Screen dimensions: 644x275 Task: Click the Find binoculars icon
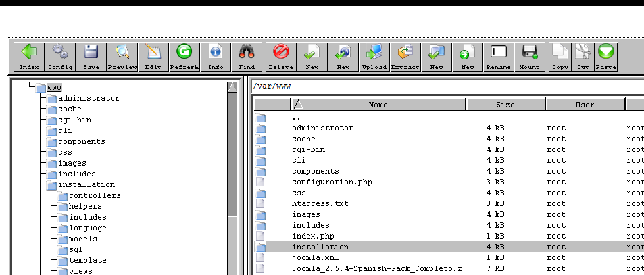click(247, 57)
